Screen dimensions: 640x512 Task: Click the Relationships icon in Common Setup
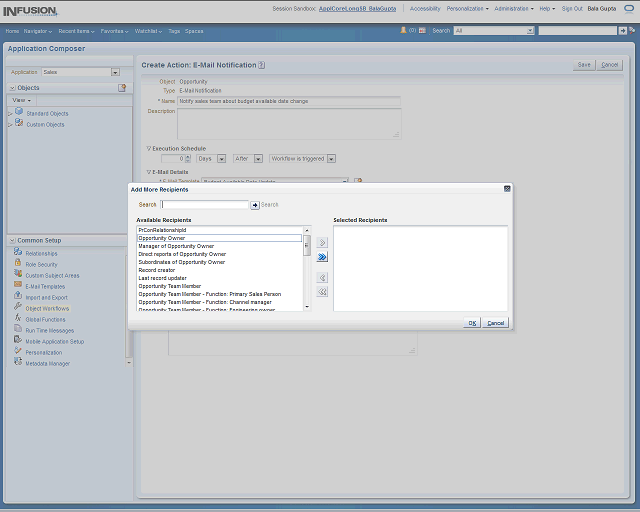(x=18, y=253)
